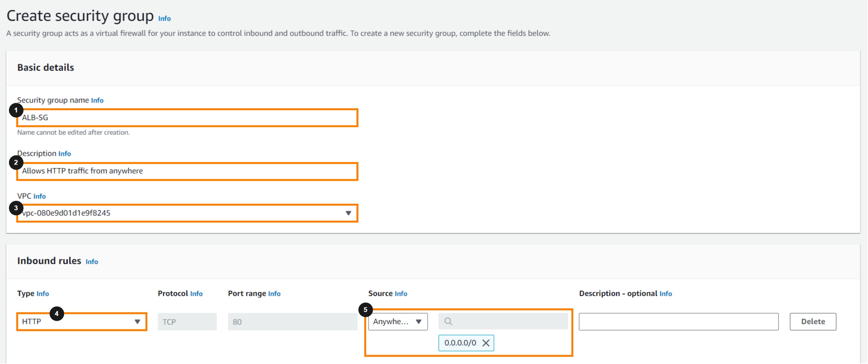
Task: Open Info link next to Description label
Action: (x=64, y=154)
